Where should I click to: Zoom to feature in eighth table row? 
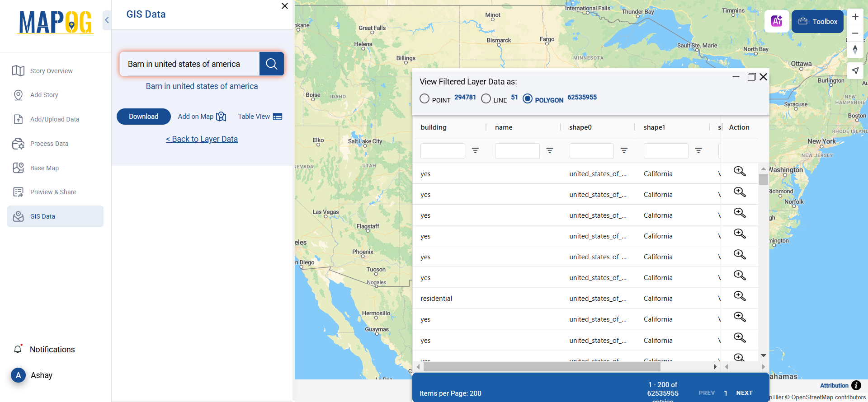(x=740, y=317)
